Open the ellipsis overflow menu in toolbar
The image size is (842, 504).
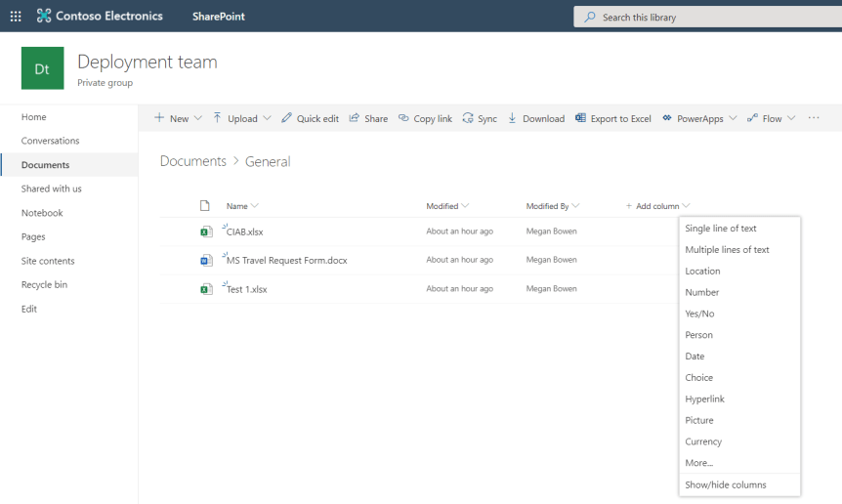[x=813, y=118]
